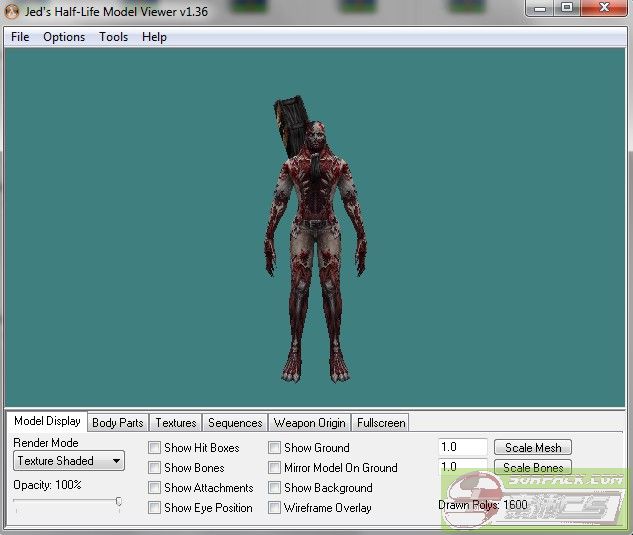Select the Weapon Origin tab
The image size is (633, 535).
(x=309, y=423)
